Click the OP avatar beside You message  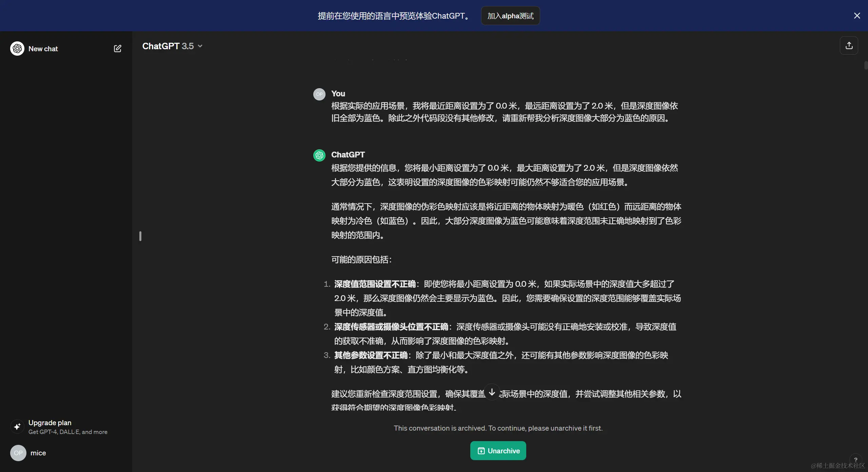(x=319, y=94)
